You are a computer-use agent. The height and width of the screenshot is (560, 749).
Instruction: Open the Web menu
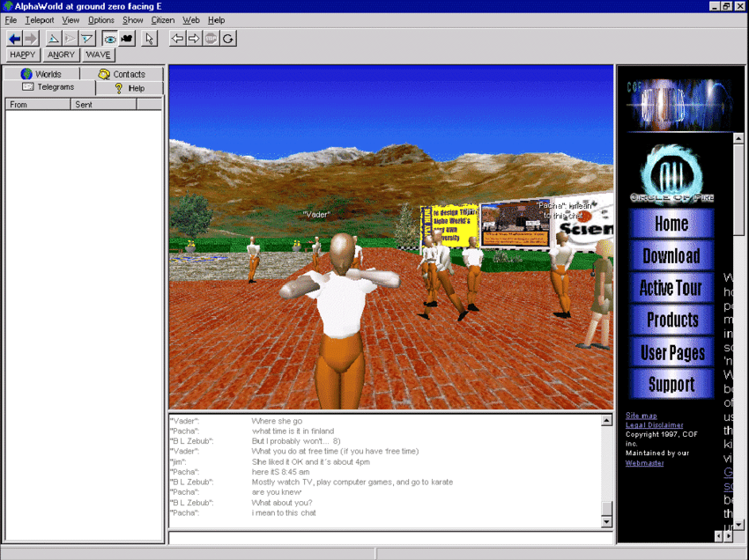point(191,20)
